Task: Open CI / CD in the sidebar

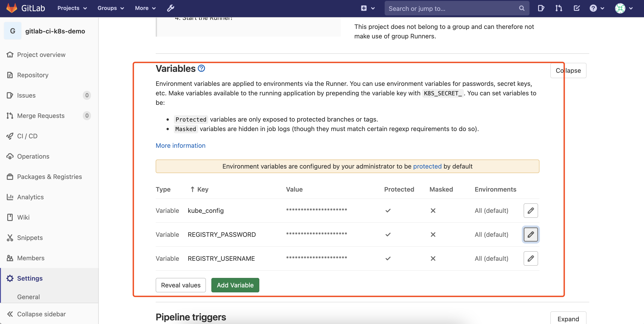Action: click(x=27, y=136)
